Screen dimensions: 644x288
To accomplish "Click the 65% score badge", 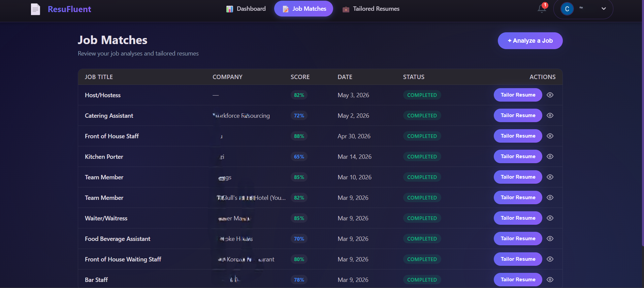I will pos(299,157).
